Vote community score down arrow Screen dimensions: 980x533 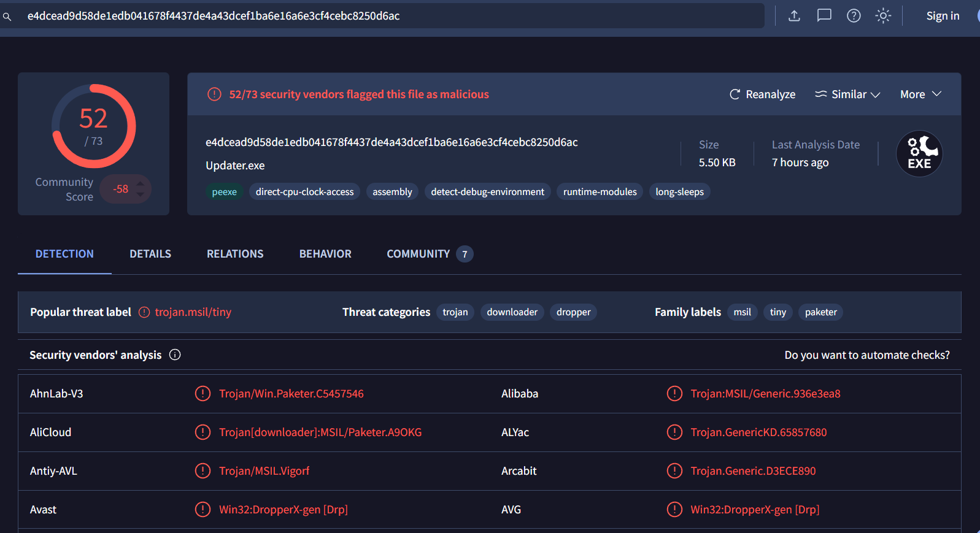tap(141, 194)
